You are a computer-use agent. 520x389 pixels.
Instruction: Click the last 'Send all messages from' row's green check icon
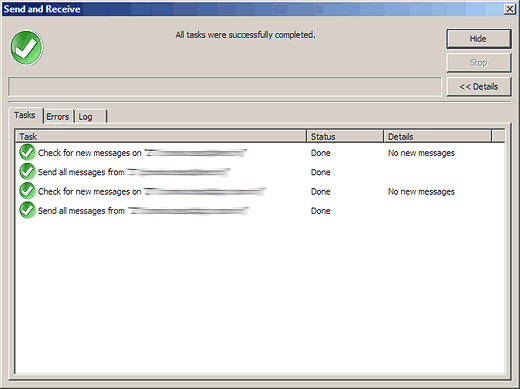pos(27,210)
